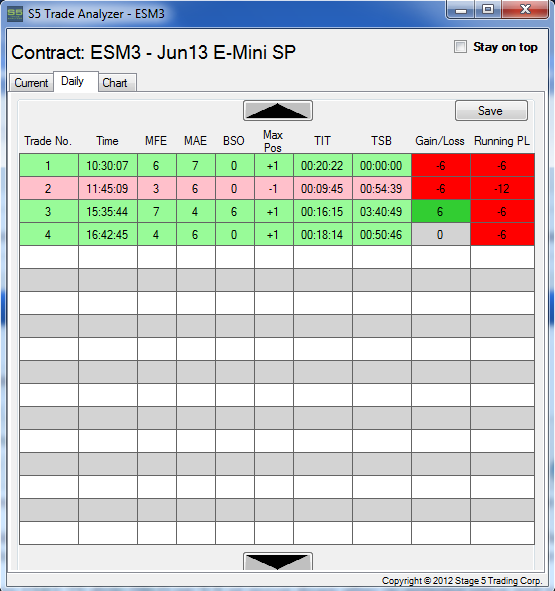Screen dimensions: 555x591
Task: Click green Gain/Loss cell for trade 3
Action: [441, 211]
